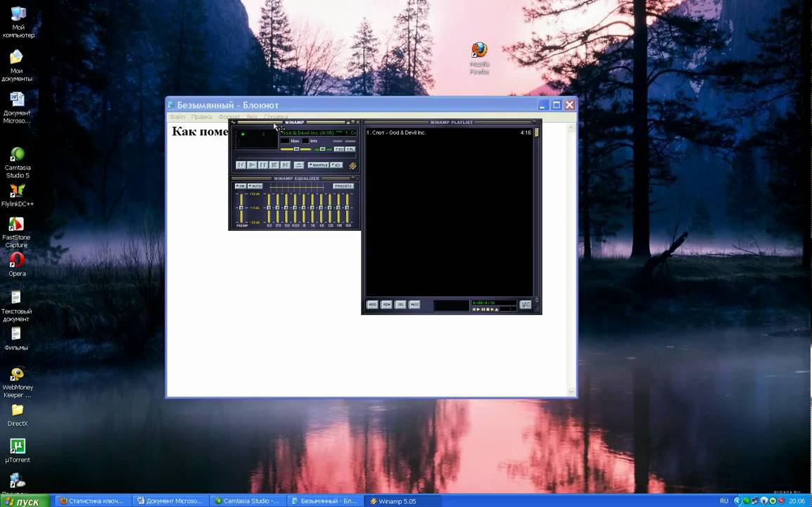Open the playlist SEL menu button

(x=400, y=304)
